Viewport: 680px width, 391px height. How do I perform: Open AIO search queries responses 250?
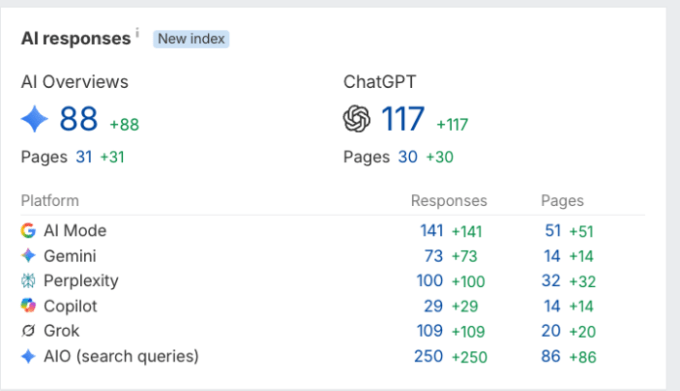click(428, 356)
